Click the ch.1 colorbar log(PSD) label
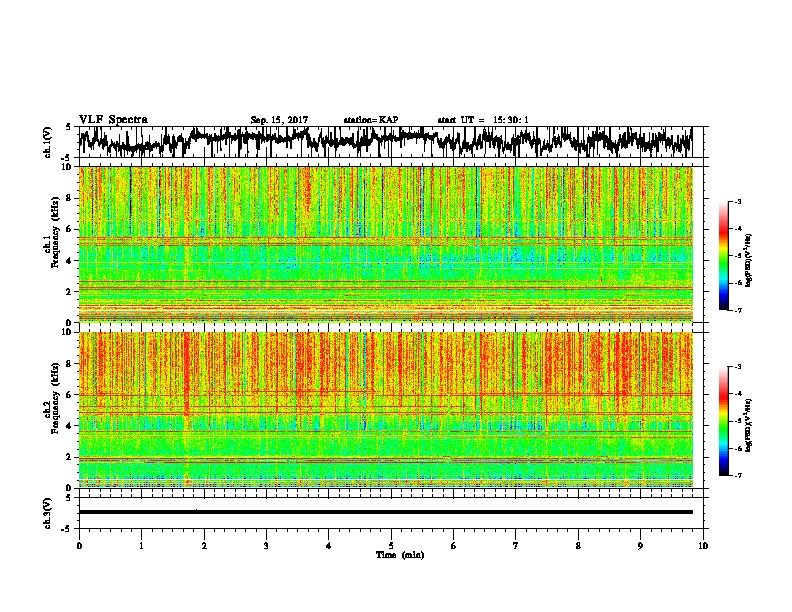Image resolution: width=792 pixels, height=612 pixels. click(x=749, y=261)
